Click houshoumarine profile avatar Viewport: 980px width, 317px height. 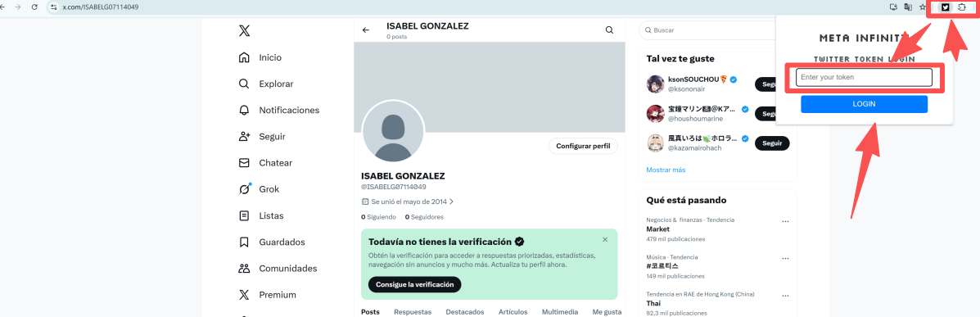pyautogui.click(x=655, y=113)
